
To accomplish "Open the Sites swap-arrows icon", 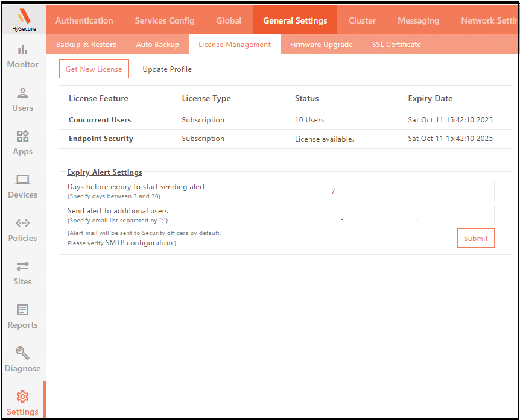I will tap(22, 266).
